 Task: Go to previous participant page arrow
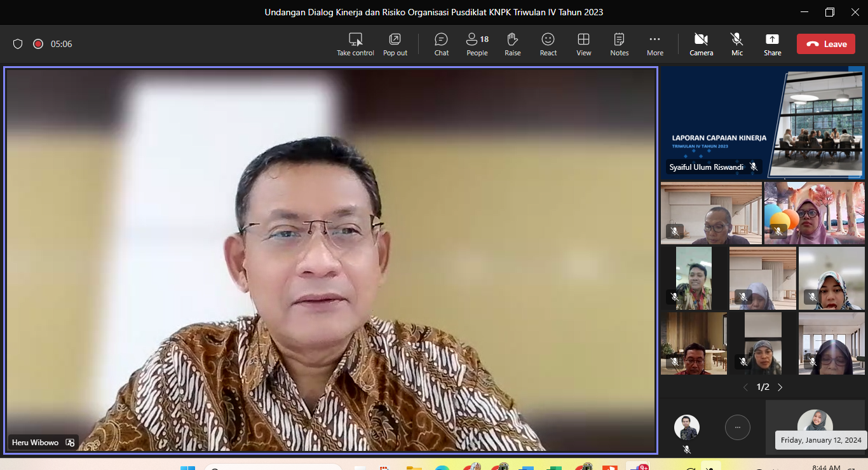click(x=746, y=387)
